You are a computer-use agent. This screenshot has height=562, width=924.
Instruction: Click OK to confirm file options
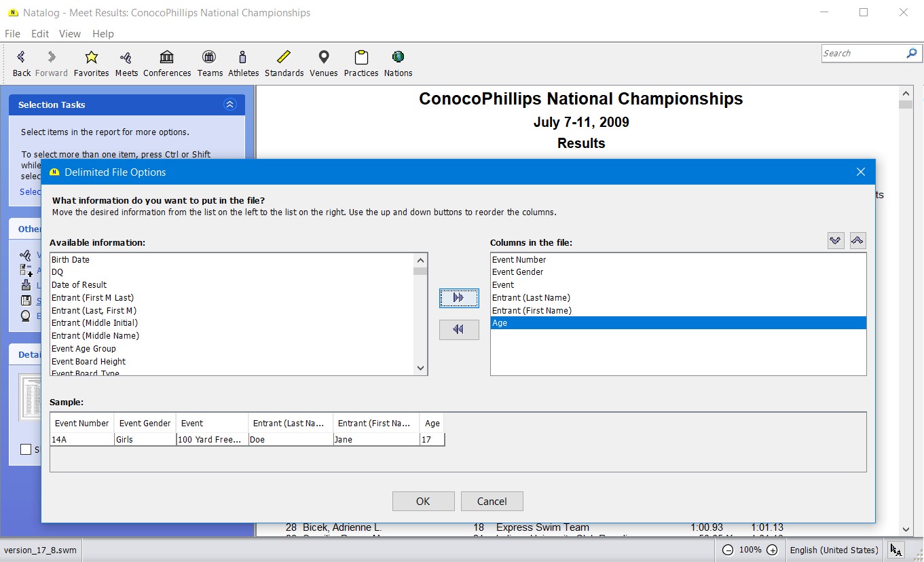(x=423, y=502)
